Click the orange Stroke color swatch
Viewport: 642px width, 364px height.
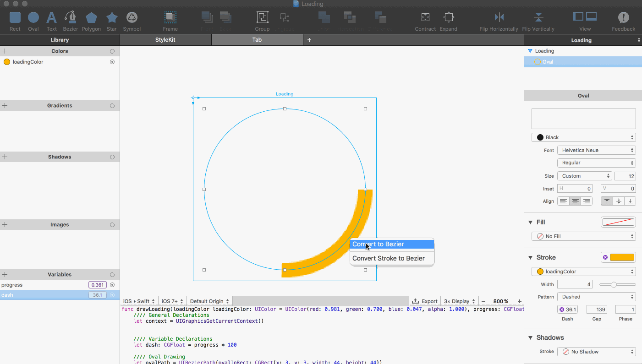(x=622, y=257)
